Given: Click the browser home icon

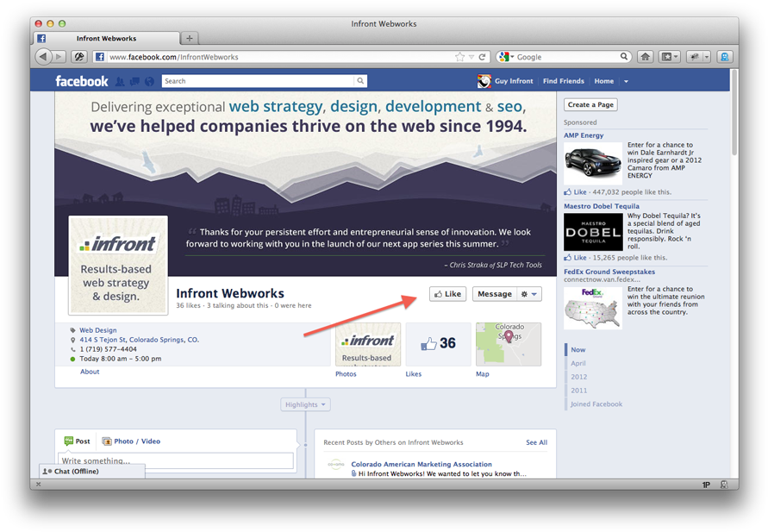Looking at the screenshot, I should [645, 56].
